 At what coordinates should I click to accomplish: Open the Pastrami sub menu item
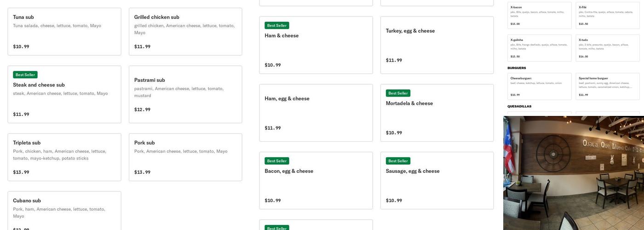(x=185, y=94)
